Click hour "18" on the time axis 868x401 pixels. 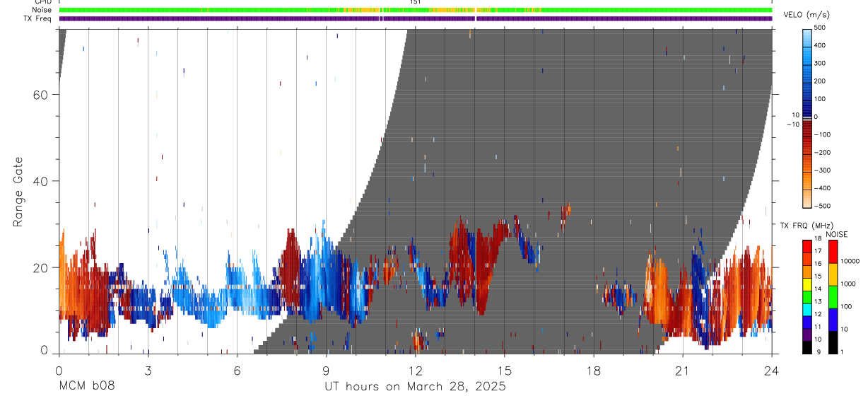[593, 370]
